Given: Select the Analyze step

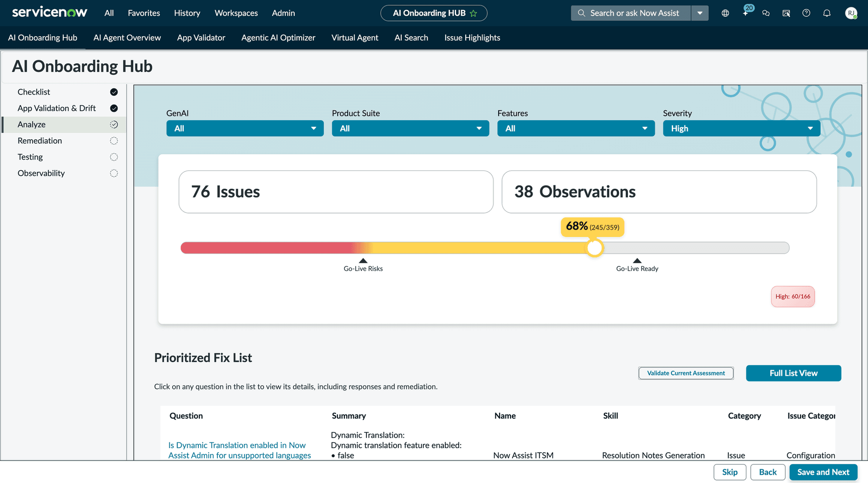Looking at the screenshot, I should pyautogui.click(x=64, y=124).
